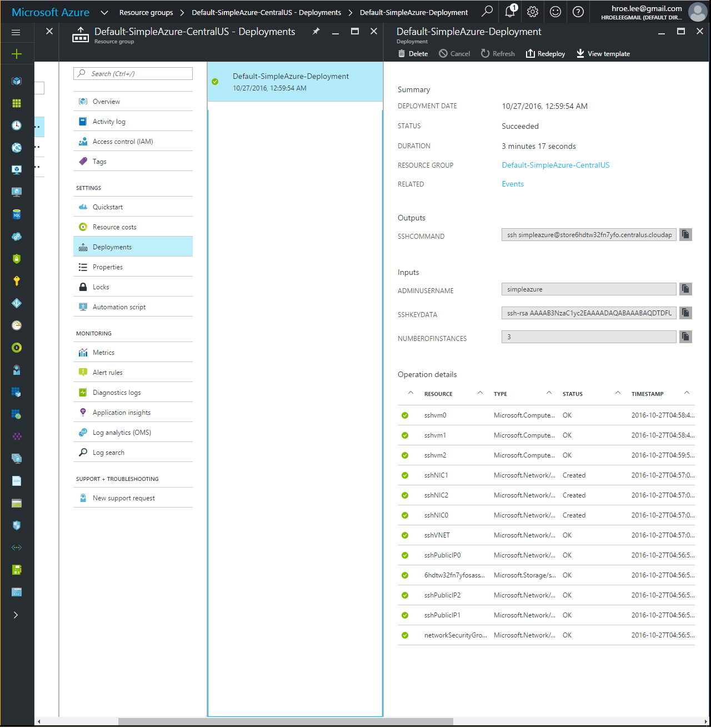Pin the Deployments blade with the pin icon

tap(316, 32)
